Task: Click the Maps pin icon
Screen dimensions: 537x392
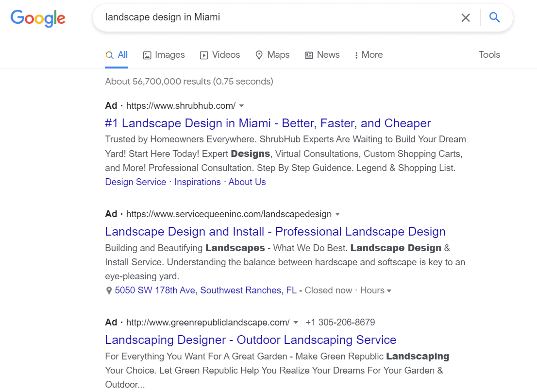Action: click(259, 55)
